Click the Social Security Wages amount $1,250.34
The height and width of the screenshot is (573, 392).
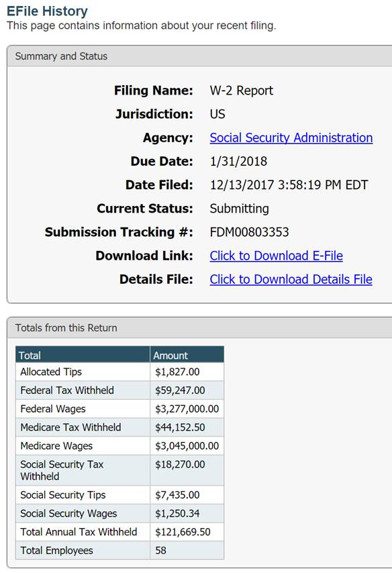[x=177, y=513]
